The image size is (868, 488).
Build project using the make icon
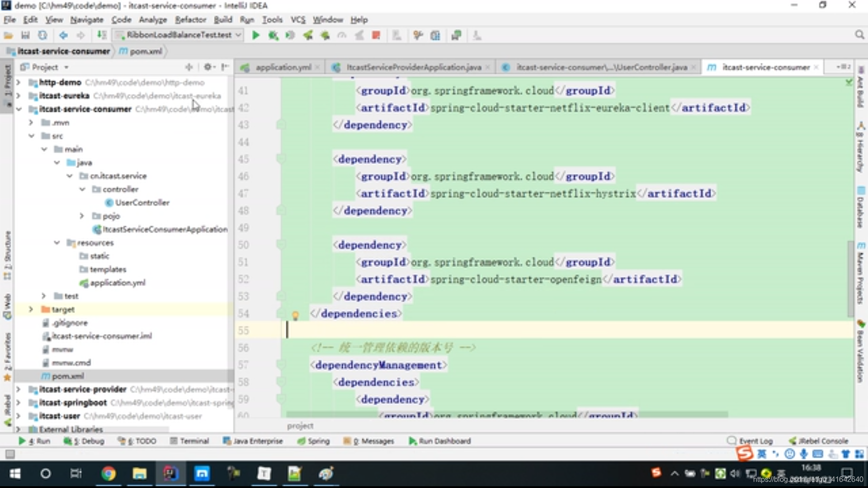point(102,35)
